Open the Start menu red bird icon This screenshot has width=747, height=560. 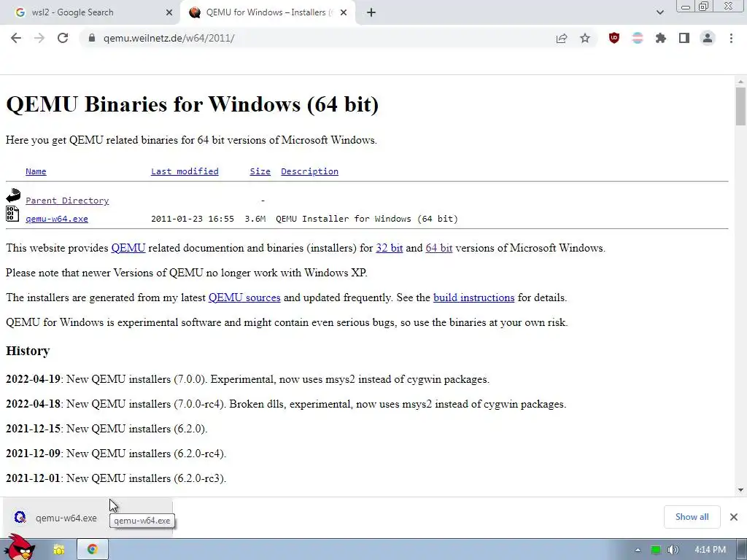pos(20,548)
